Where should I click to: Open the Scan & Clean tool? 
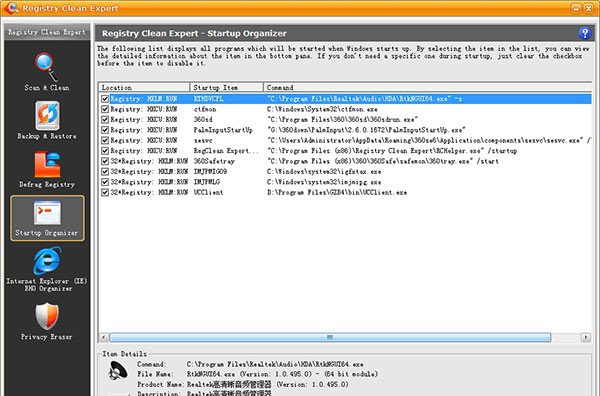pyautogui.click(x=46, y=72)
